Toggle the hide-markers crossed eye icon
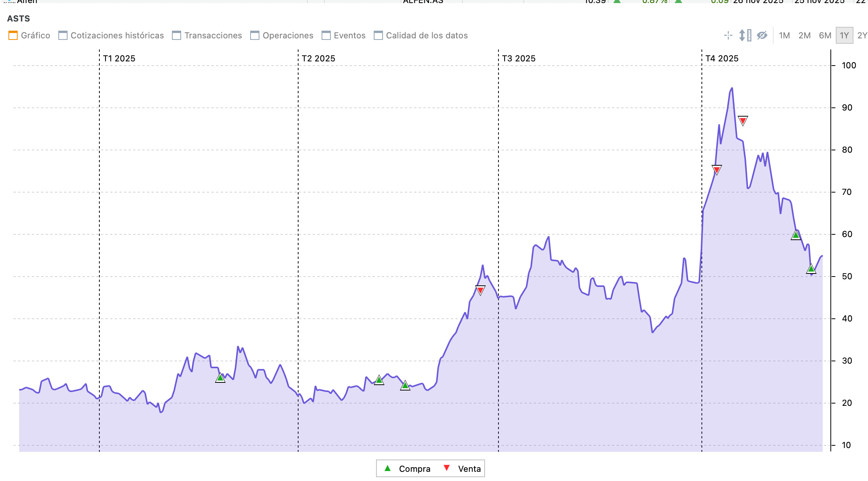This screenshot has width=868, height=481. click(762, 36)
